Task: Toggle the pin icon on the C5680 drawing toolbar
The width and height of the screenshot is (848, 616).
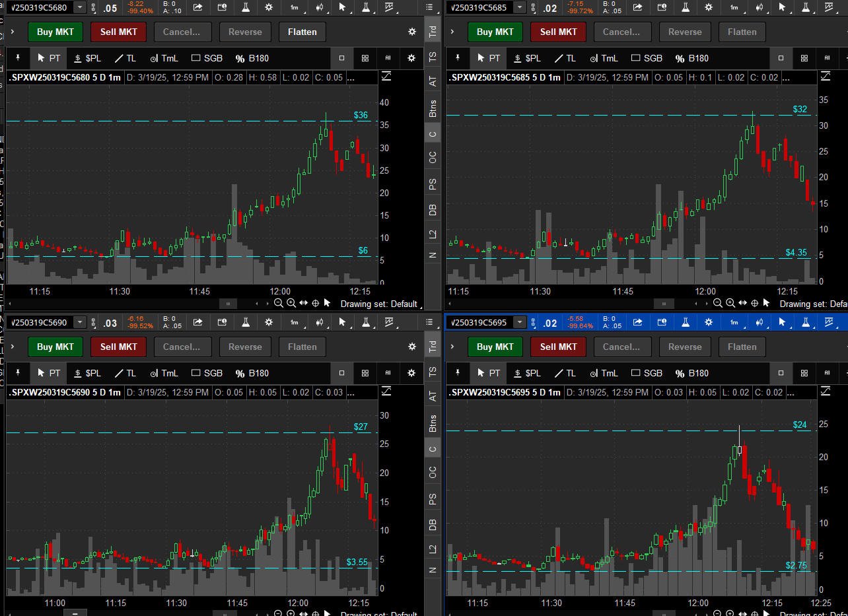Action: click(x=18, y=58)
